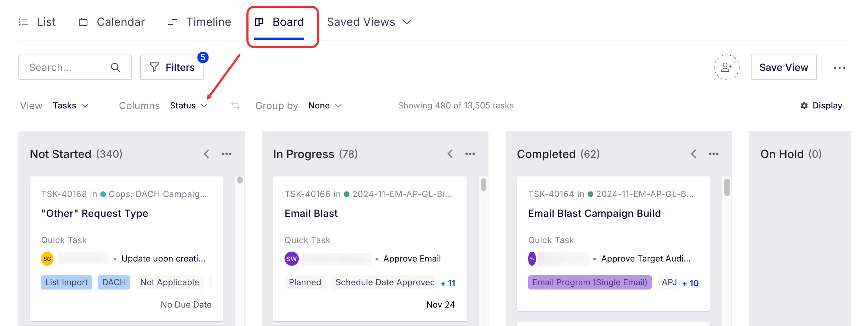Viewport: 868px width, 326px height.
Task: Open the top-right more options menu
Action: [x=840, y=68]
